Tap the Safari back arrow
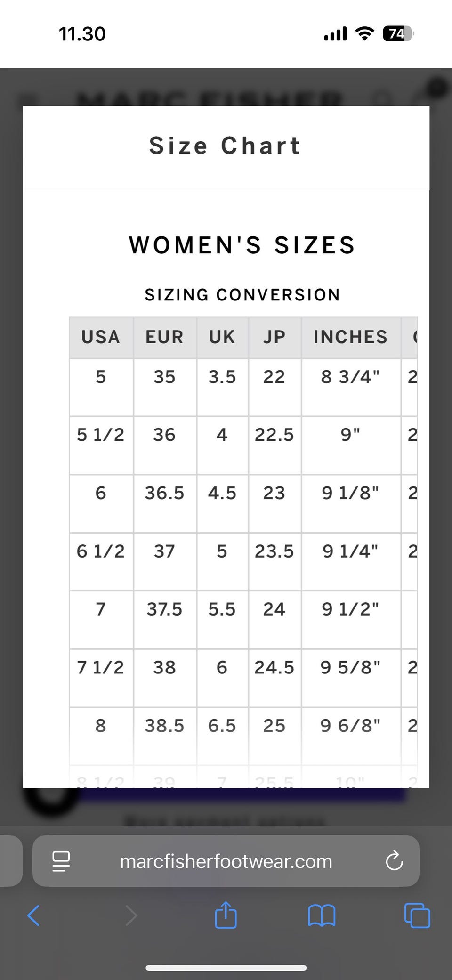 point(33,915)
